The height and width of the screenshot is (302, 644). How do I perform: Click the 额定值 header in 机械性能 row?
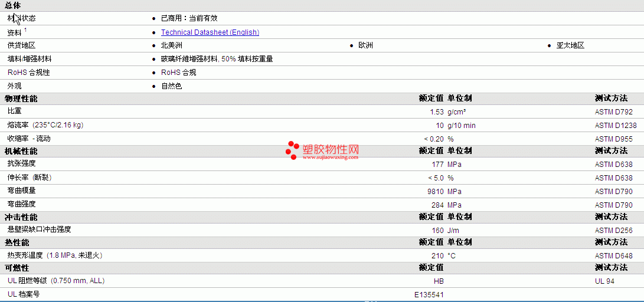tap(431, 151)
